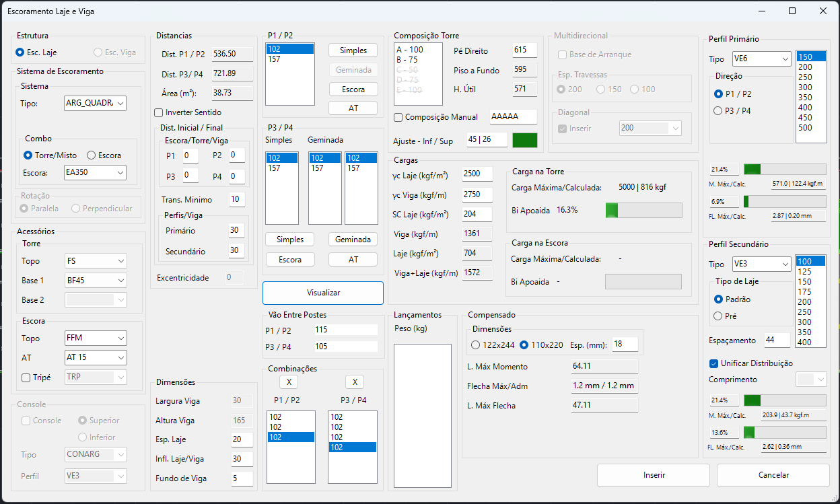Open the empty Base 2 dropdown
840x504 pixels.
(95, 300)
